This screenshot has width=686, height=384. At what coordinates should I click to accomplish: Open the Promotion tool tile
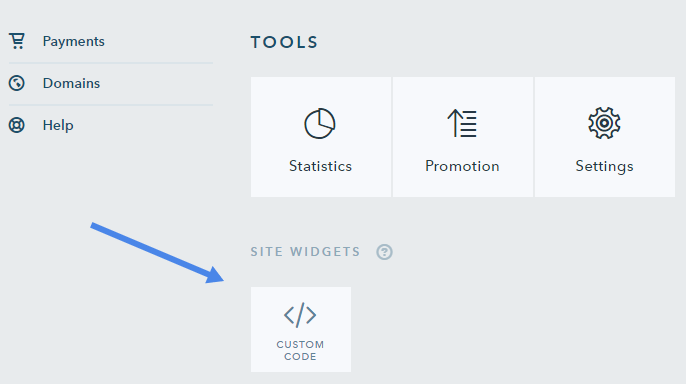coord(463,137)
